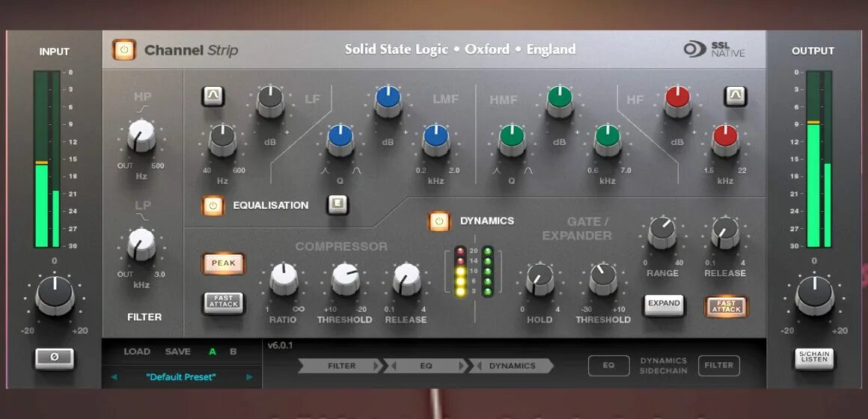The image size is (868, 419).
Task: Click the OUTPUT level meter
Action: tap(819, 159)
